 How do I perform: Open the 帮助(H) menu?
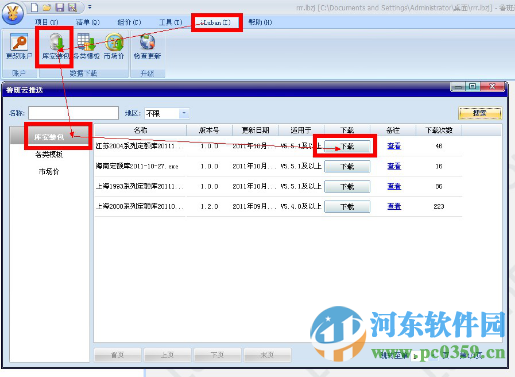coord(260,22)
